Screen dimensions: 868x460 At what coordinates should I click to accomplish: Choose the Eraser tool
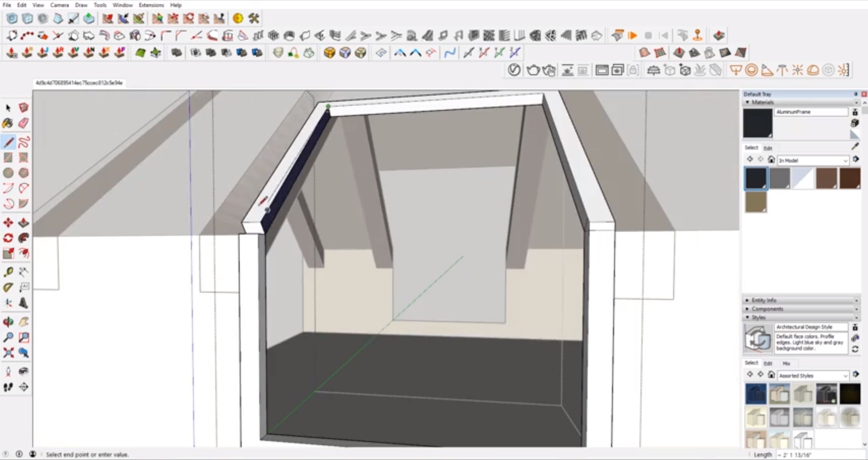click(23, 123)
